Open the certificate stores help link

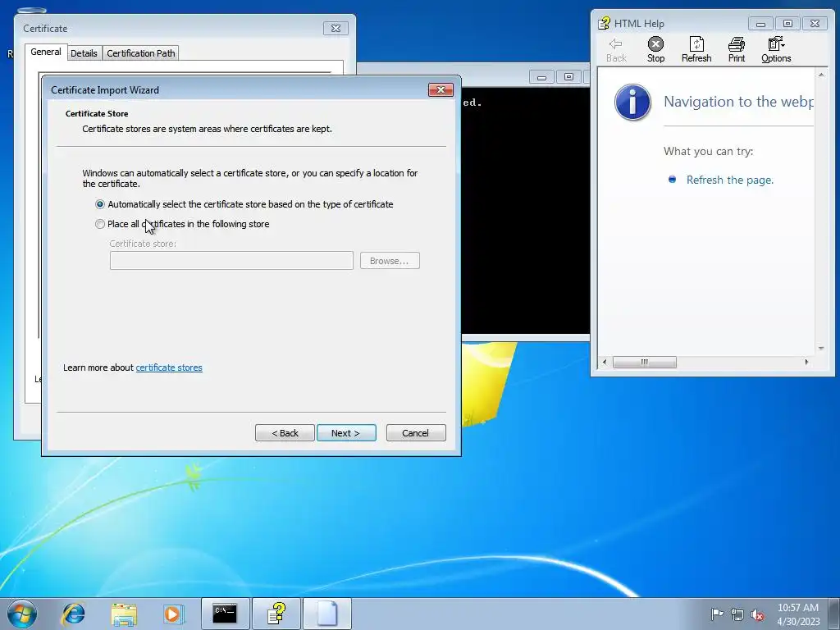pyautogui.click(x=169, y=367)
